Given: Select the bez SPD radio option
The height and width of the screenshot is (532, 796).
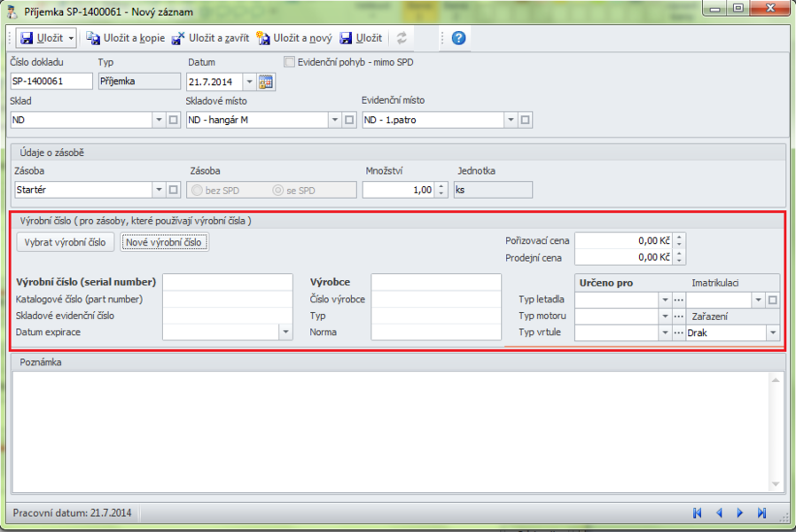Looking at the screenshot, I should click(197, 190).
